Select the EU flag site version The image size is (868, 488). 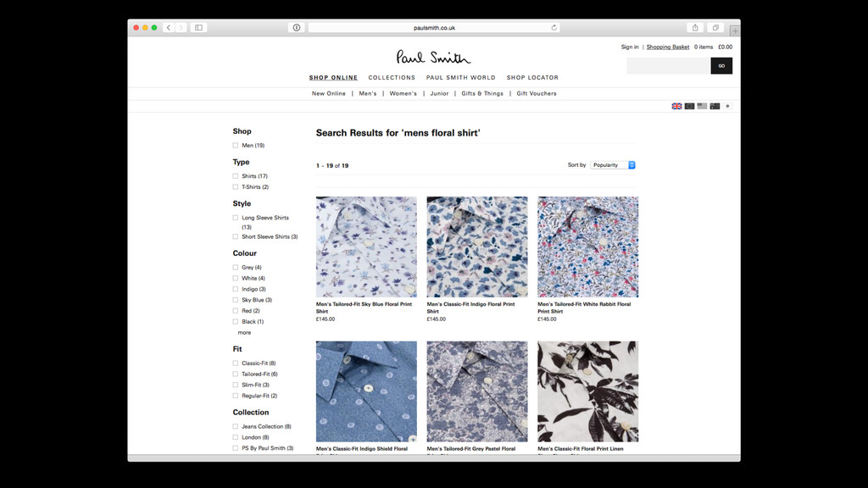coord(689,106)
